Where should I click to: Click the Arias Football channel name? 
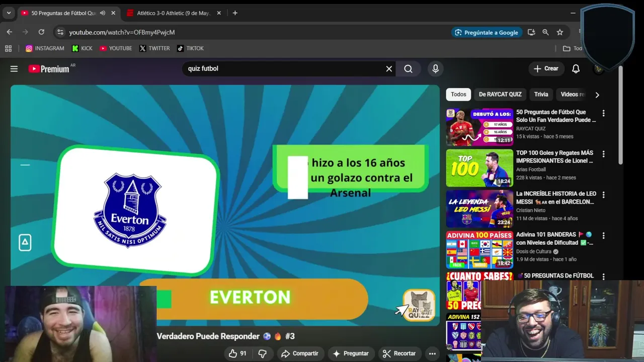coord(531,169)
